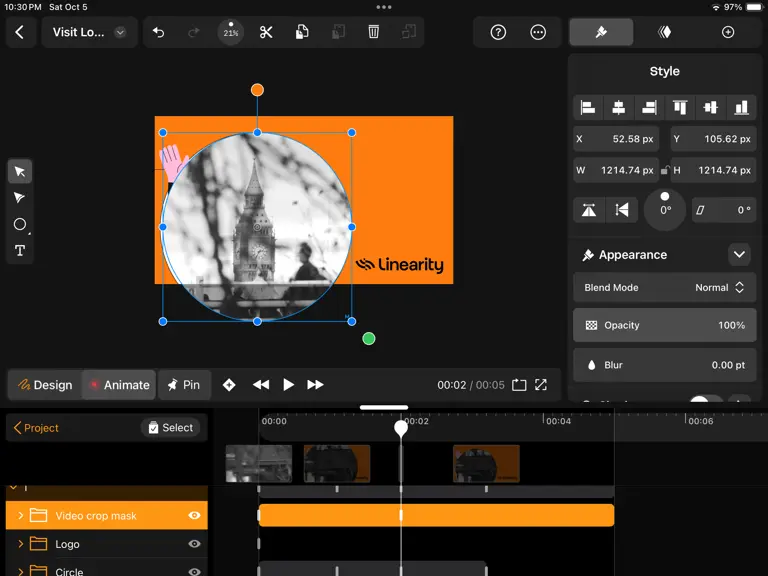Hide the Logo layer
This screenshot has width=768, height=576.
194,544
